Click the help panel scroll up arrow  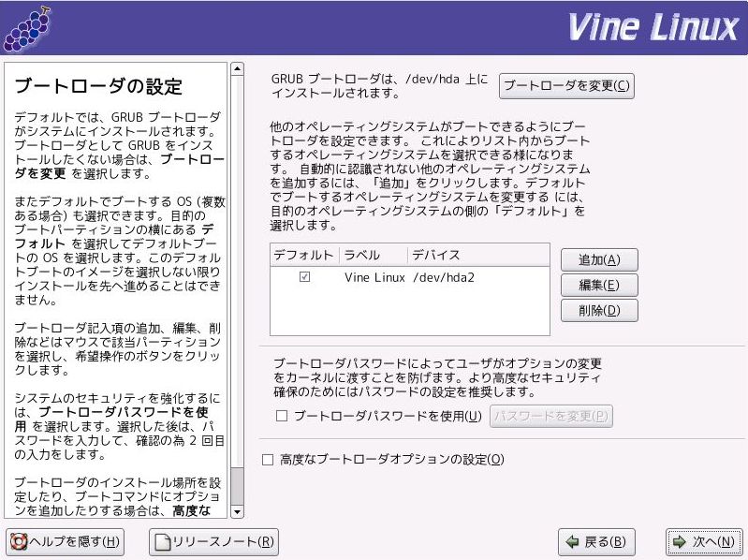tap(237, 68)
